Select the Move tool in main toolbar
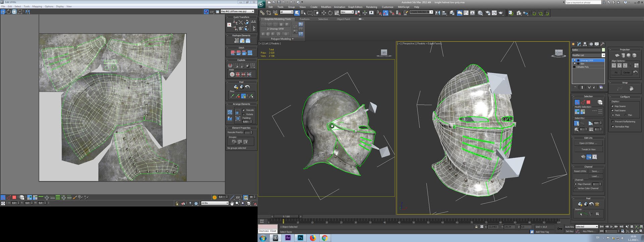Viewport: 644px width, 242px height. tap(324, 13)
